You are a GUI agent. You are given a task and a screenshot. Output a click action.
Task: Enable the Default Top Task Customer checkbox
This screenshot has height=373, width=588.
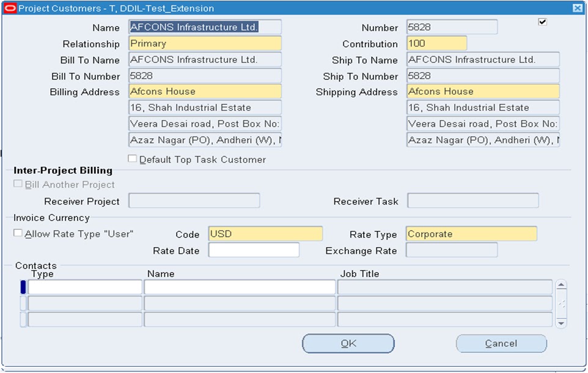pyautogui.click(x=132, y=158)
